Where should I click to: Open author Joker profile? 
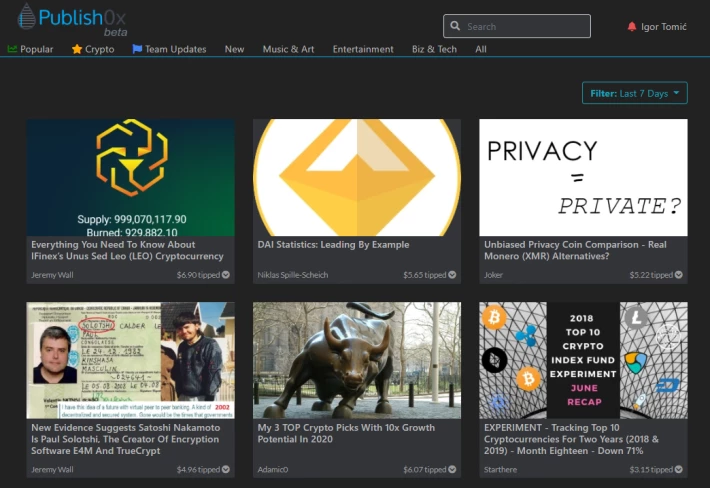493,275
